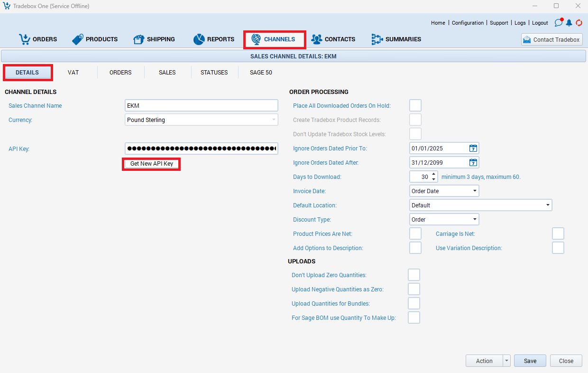Check Don't Upload Zero Quantities box

[x=414, y=275]
